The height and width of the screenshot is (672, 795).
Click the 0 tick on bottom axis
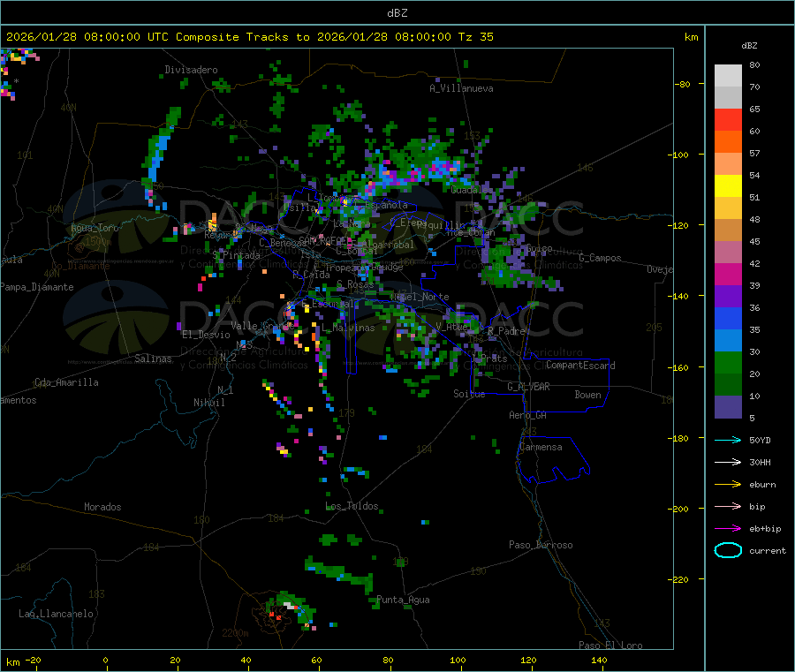(105, 661)
